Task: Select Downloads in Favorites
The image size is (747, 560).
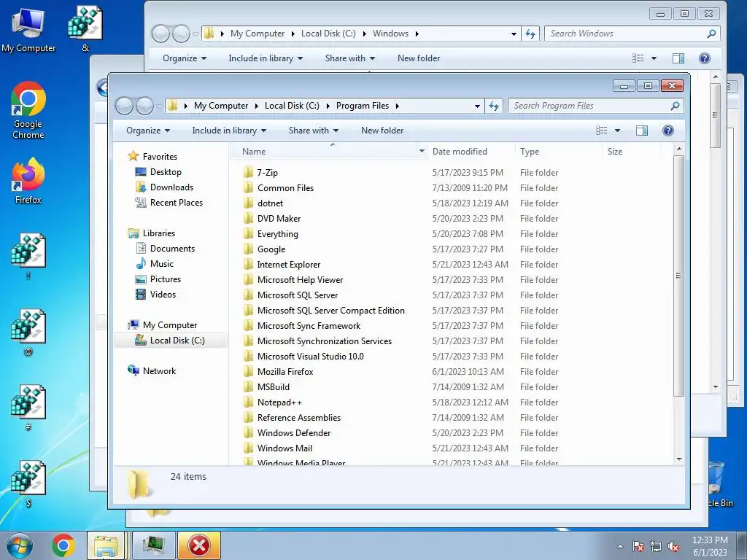Action: (171, 187)
